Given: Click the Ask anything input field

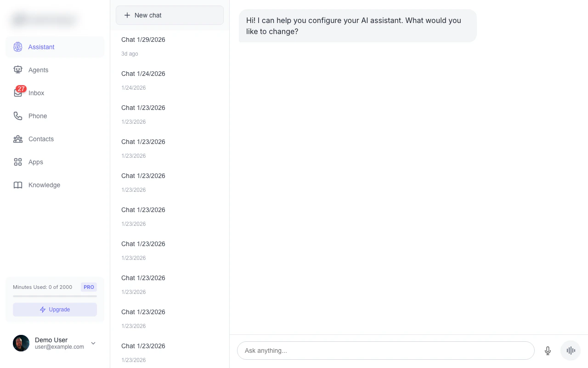Looking at the screenshot, I should point(386,351).
